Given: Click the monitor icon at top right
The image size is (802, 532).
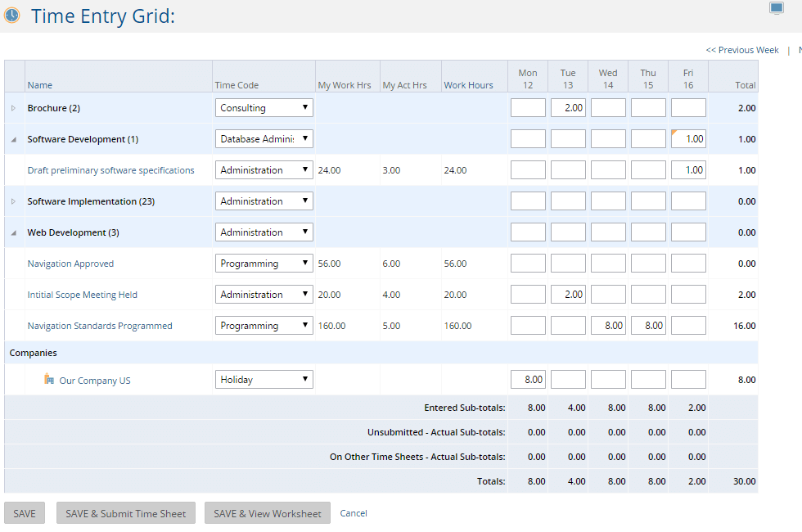Looking at the screenshot, I should point(778,7).
